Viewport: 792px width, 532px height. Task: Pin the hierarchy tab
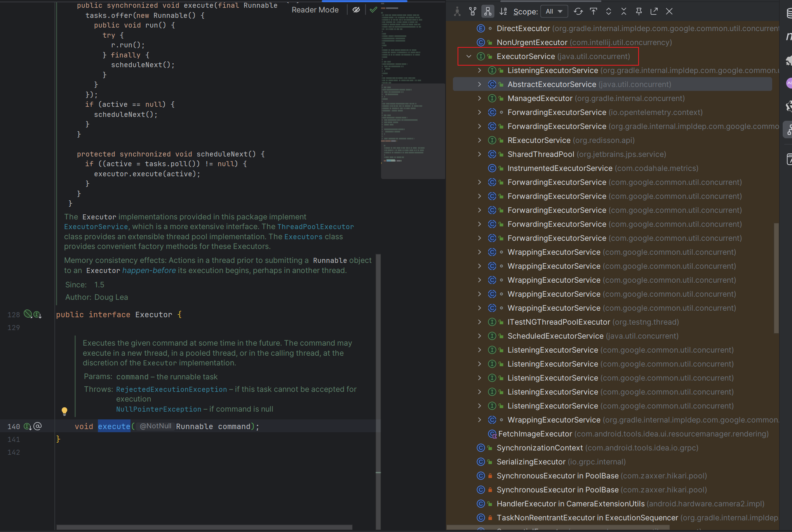point(639,11)
